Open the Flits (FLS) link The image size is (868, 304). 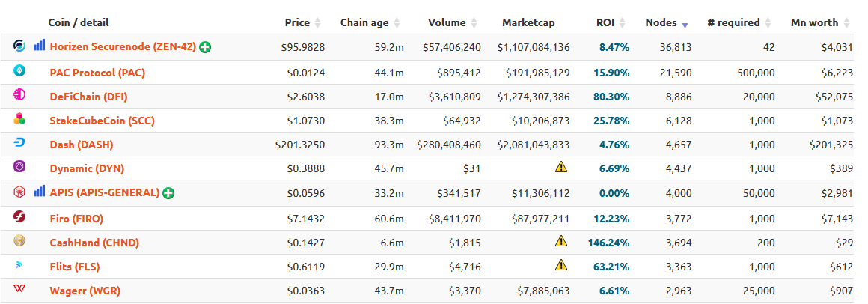75,267
